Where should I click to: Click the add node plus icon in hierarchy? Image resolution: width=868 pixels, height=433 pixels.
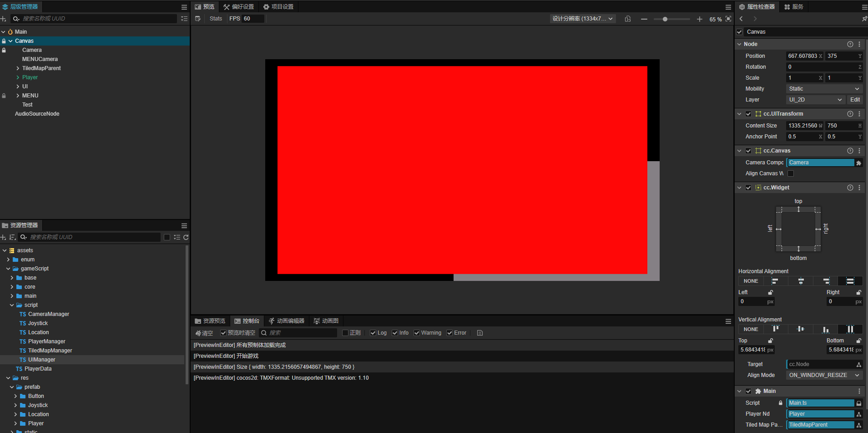3,19
